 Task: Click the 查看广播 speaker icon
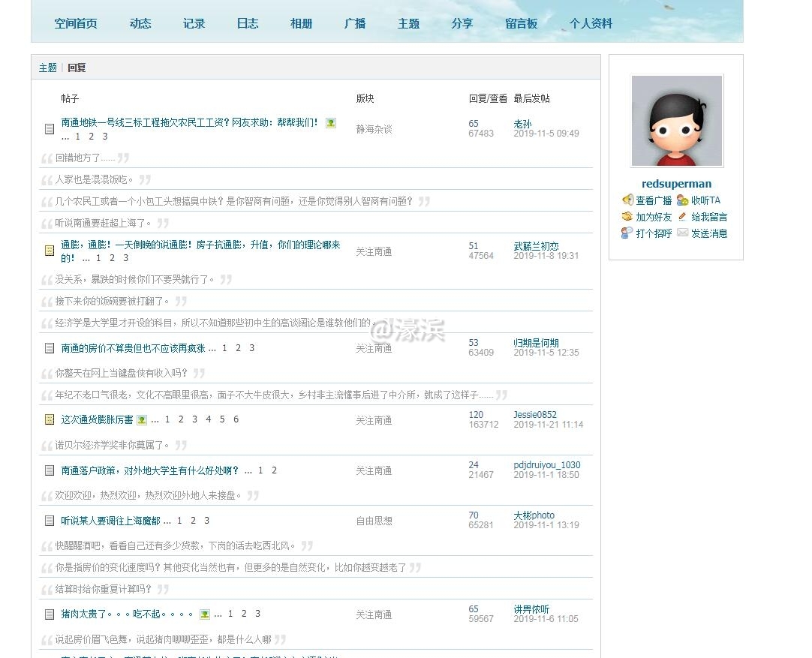(628, 200)
